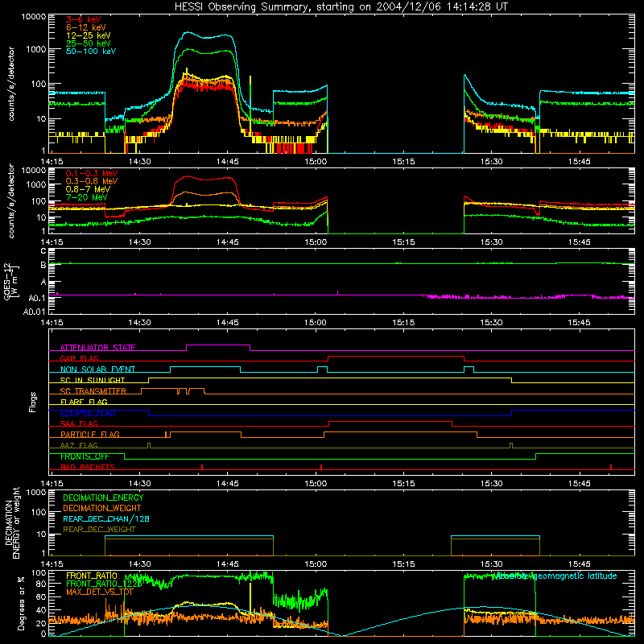This screenshot has height=644, width=644.
Task: Click the REAR_DEC_CHAN/128 legend label
Action: (106, 518)
